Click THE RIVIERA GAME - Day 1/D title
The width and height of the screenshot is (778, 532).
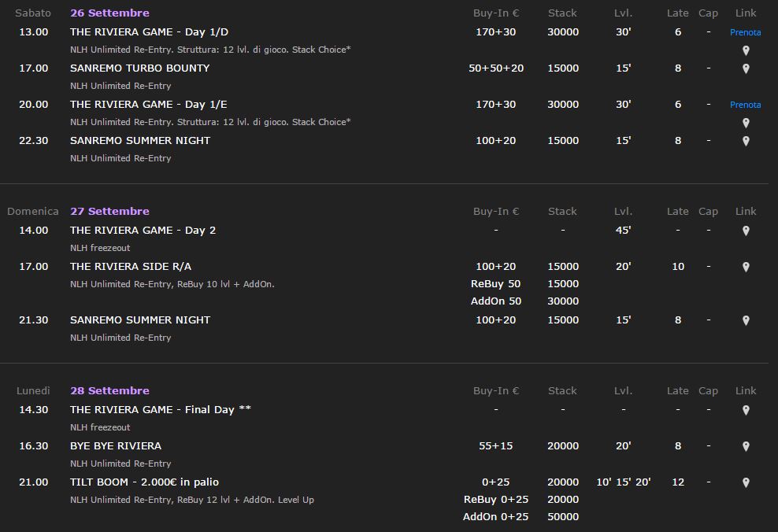pos(150,32)
